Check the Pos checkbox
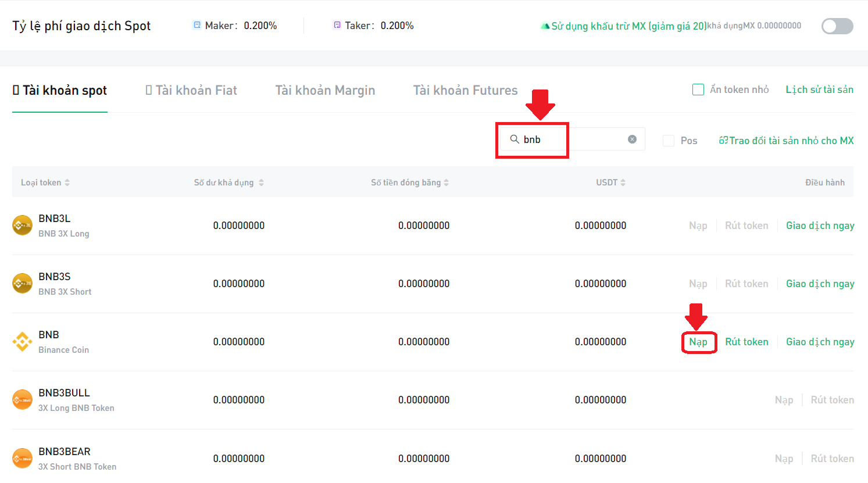 click(x=669, y=141)
